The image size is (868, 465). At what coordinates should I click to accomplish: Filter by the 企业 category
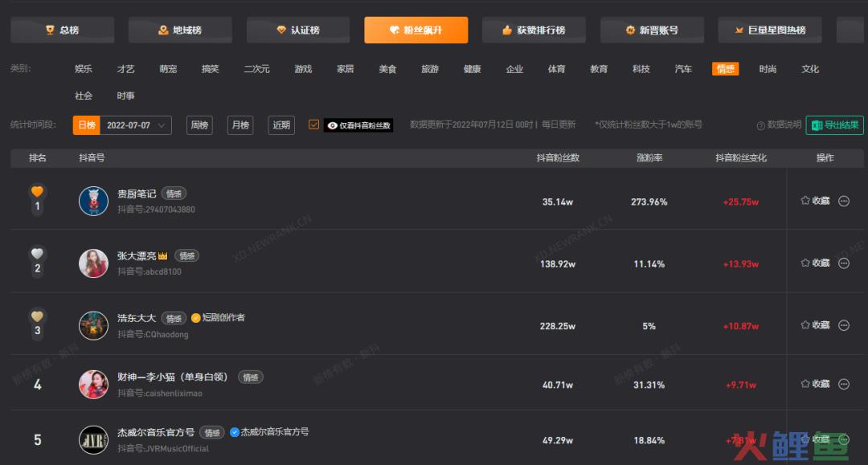(x=514, y=69)
